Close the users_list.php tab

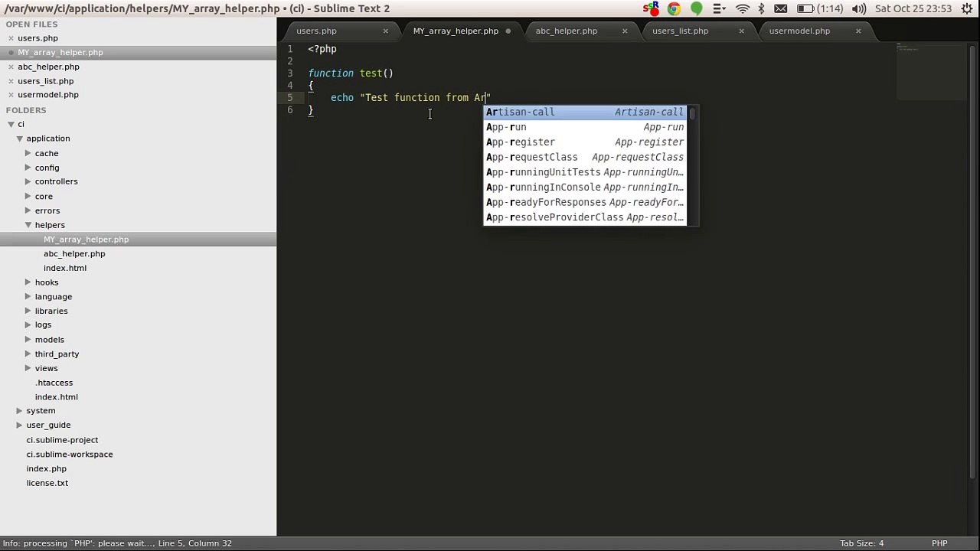741,31
